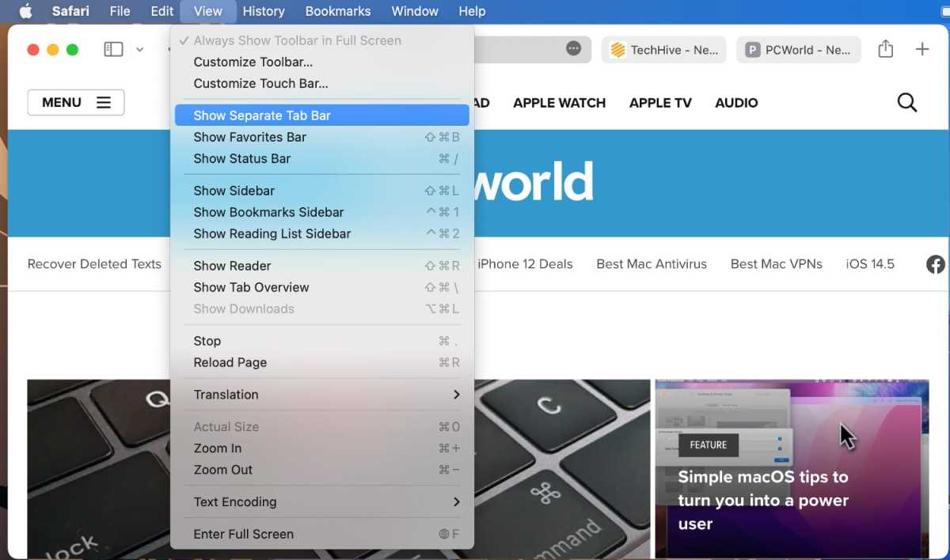The image size is (950, 560).
Task: Click the Facebook icon on the page
Action: (935, 264)
